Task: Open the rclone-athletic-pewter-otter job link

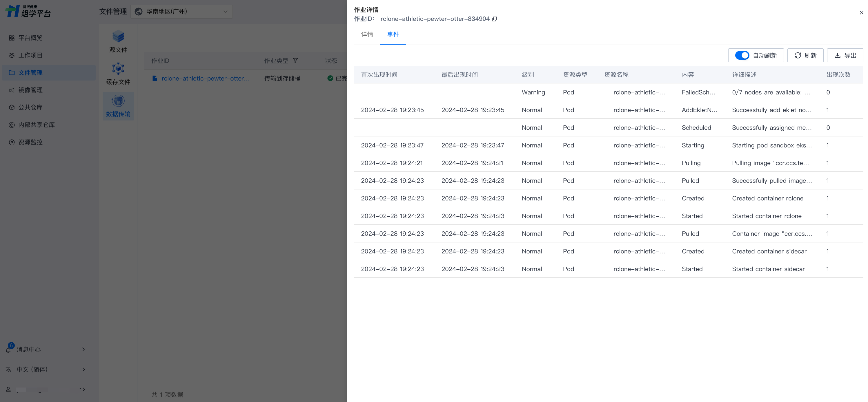Action: (x=205, y=78)
